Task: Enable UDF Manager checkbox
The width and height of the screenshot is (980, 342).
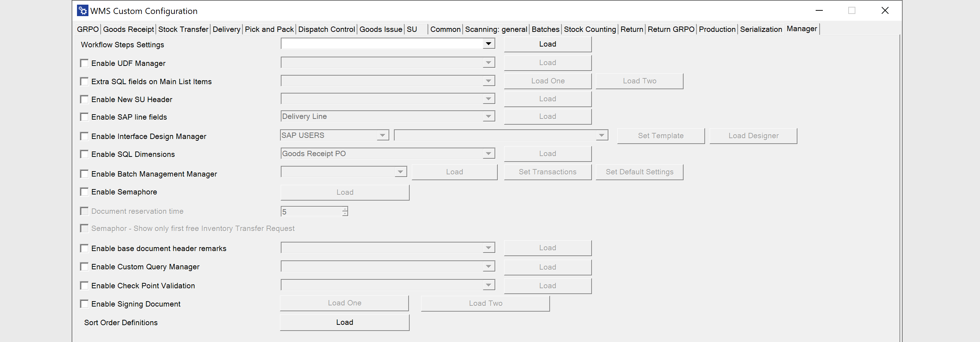Action: click(85, 63)
